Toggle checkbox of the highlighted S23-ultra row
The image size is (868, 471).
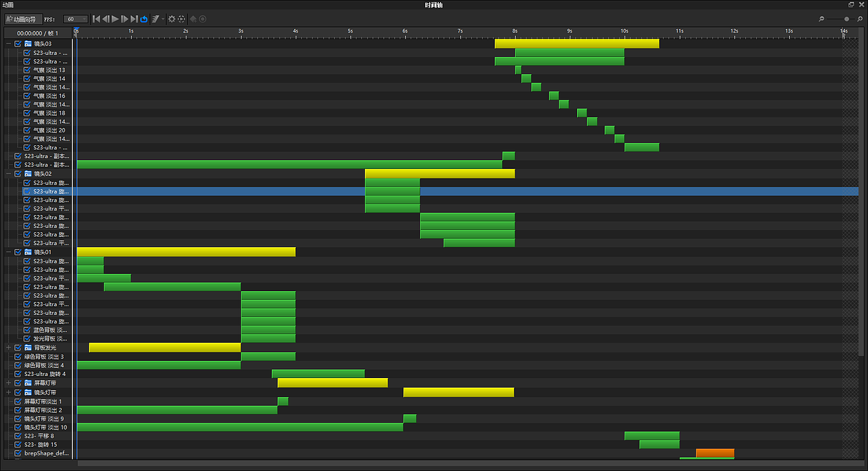(28, 191)
